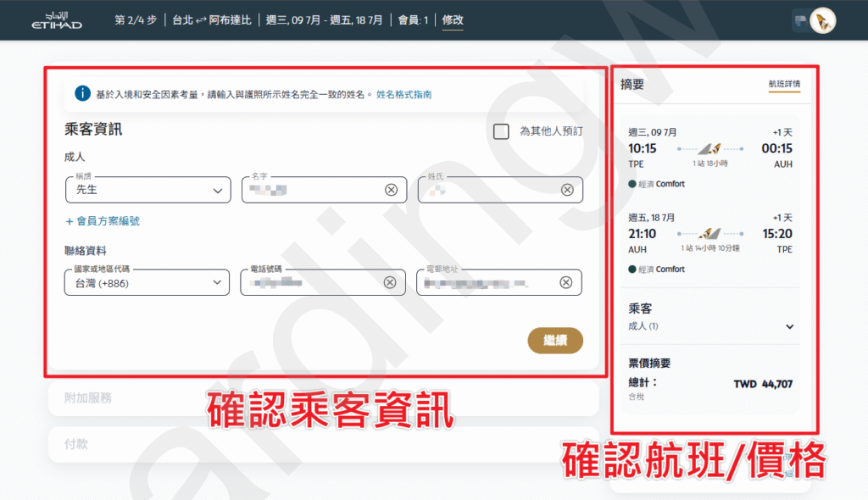Clear the last name (姓氏) field

pos(567,190)
